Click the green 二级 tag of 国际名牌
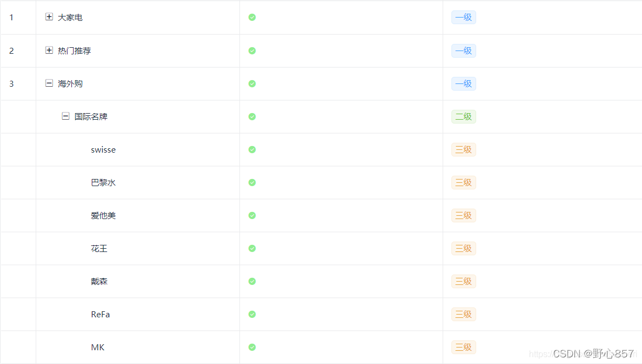Viewport: 642px width, 364px height. [x=463, y=116]
